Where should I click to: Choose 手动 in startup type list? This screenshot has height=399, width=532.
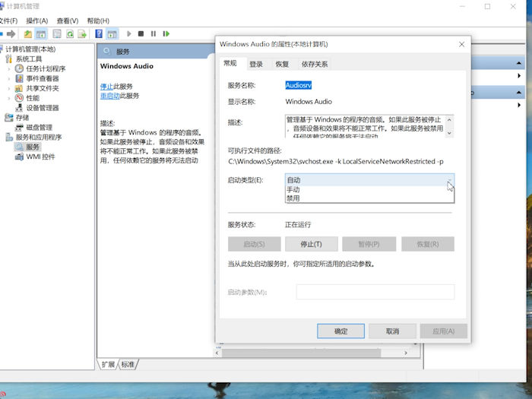coord(369,189)
